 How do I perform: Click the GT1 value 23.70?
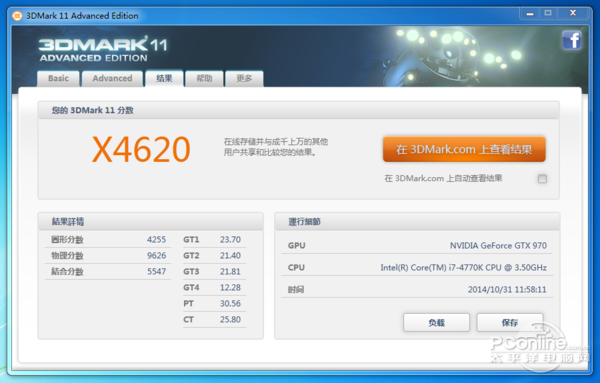tap(230, 240)
